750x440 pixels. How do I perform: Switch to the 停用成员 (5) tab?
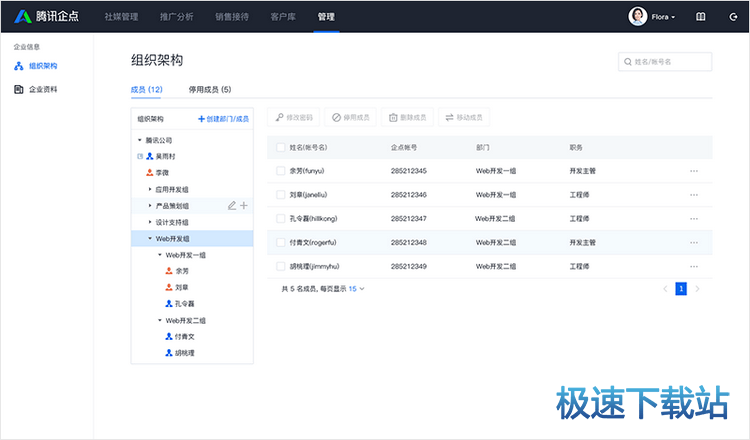(210, 89)
